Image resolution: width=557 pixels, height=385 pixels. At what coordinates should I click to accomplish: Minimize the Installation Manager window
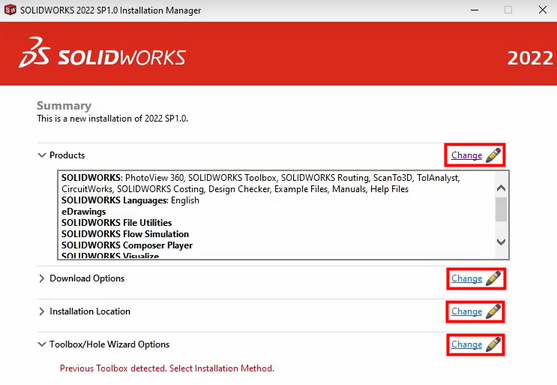click(474, 10)
